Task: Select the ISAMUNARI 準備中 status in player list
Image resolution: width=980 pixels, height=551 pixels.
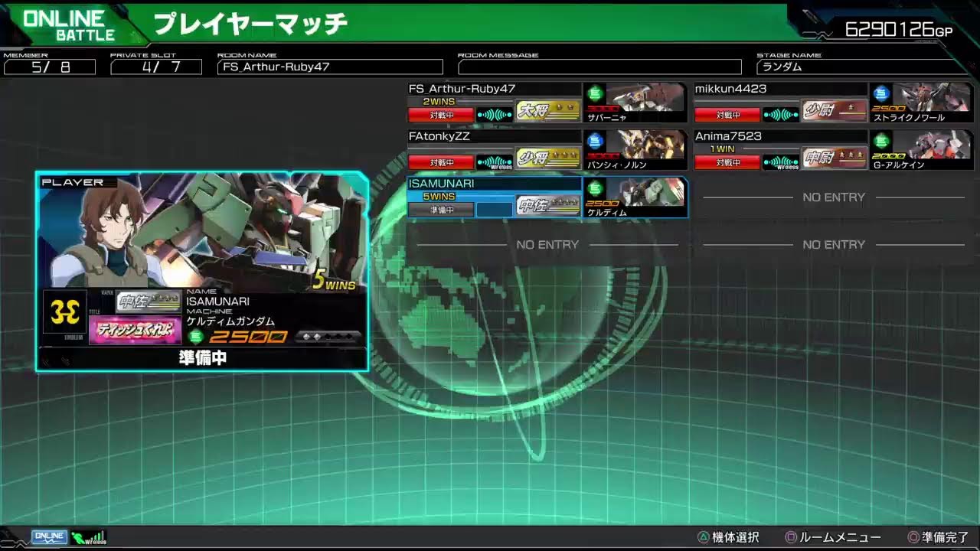Action: tap(440, 209)
